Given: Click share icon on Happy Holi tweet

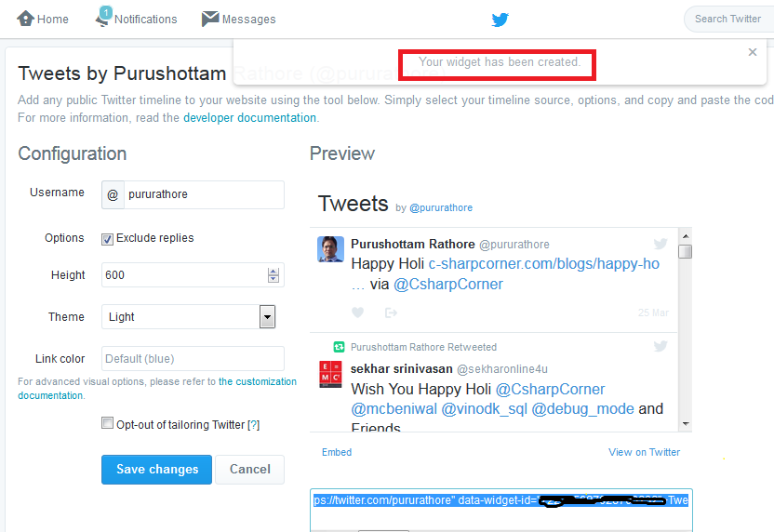Looking at the screenshot, I should click(391, 313).
